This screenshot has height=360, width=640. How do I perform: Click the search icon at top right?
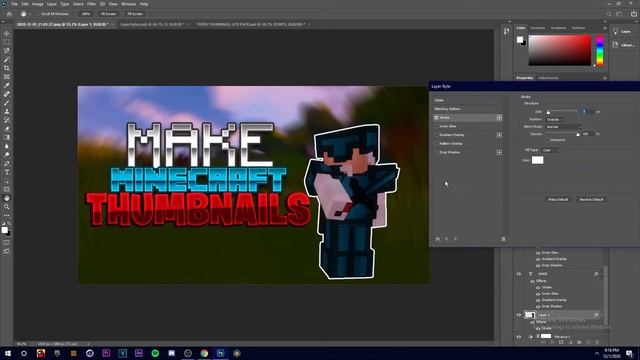pyautogui.click(x=609, y=14)
